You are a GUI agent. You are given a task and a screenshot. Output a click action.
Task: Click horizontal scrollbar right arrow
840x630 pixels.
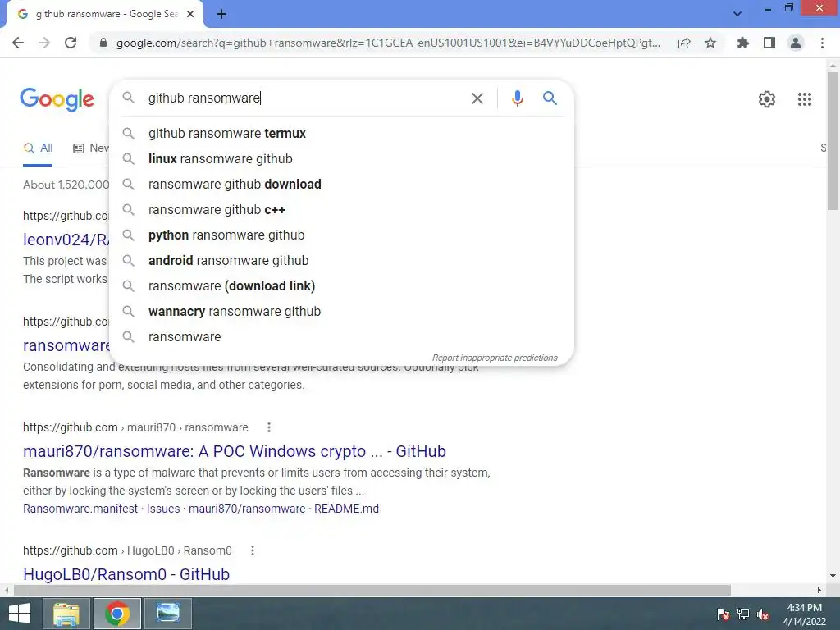tap(819, 590)
